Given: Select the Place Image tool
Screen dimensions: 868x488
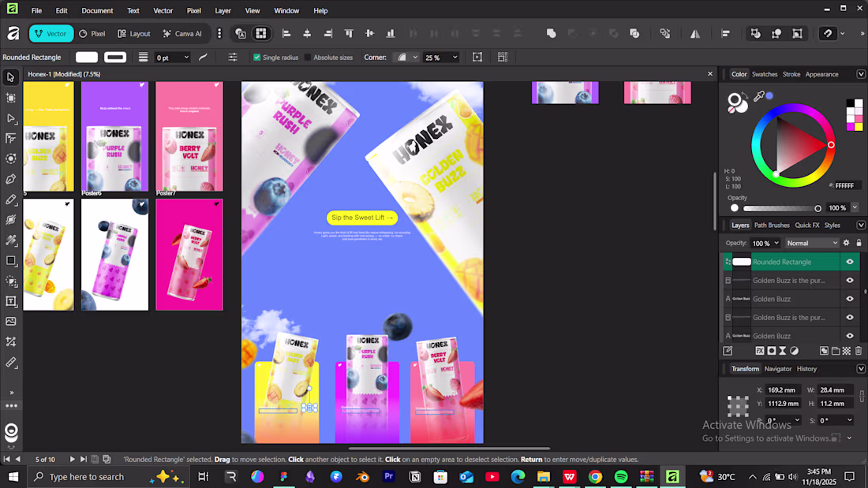Looking at the screenshot, I should 11,322.
